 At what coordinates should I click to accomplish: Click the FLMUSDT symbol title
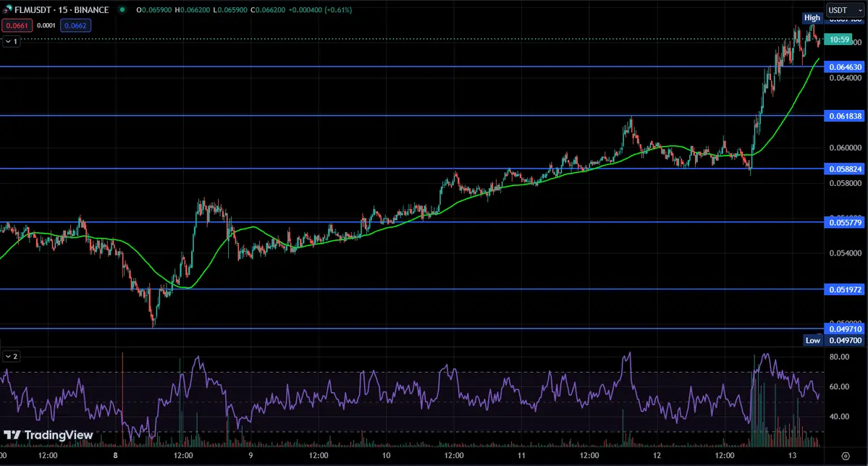click(62, 10)
